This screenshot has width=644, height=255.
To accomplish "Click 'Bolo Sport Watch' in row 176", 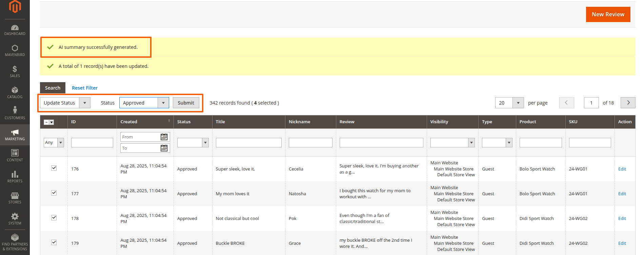I will [x=537, y=169].
